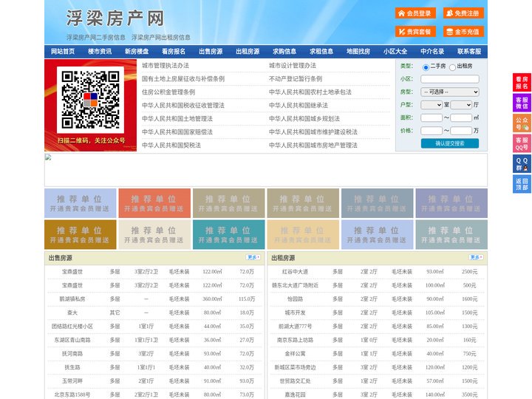The image size is (532, 399).
Task: Open rental listing 金祥公寓
Action: coord(295,353)
